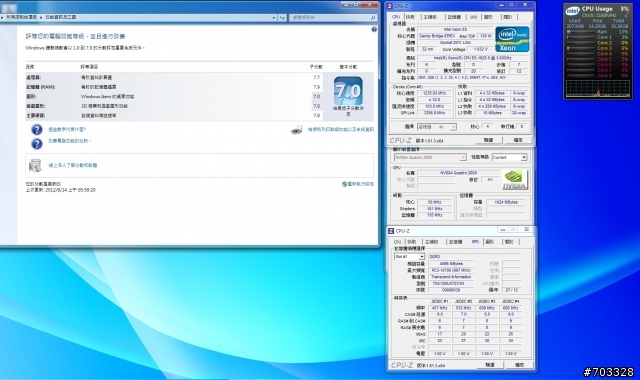The image size is (640, 380).
Task: Click the 驗證 (Validate) button in the processor window
Action: pos(488,140)
